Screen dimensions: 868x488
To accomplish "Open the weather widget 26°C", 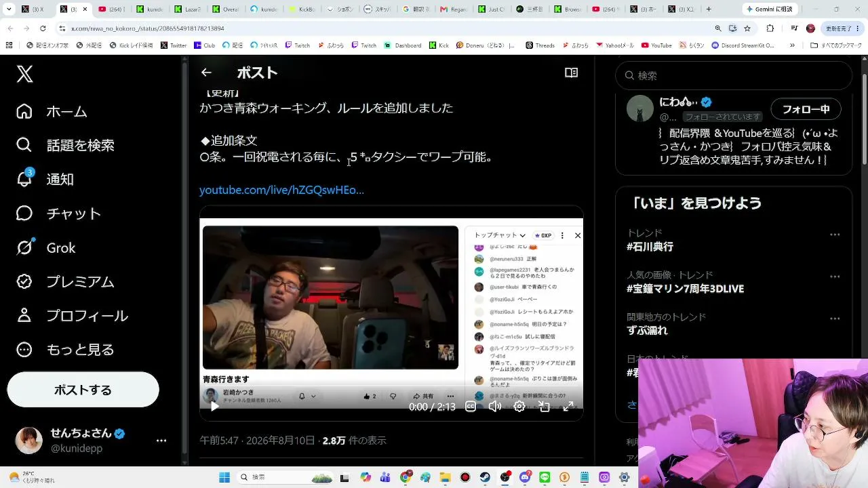I will coord(33,477).
